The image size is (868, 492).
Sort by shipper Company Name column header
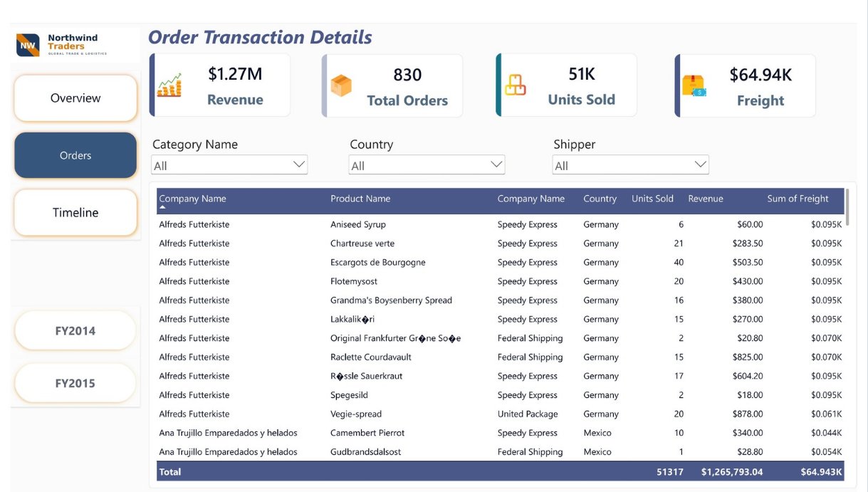coord(531,199)
